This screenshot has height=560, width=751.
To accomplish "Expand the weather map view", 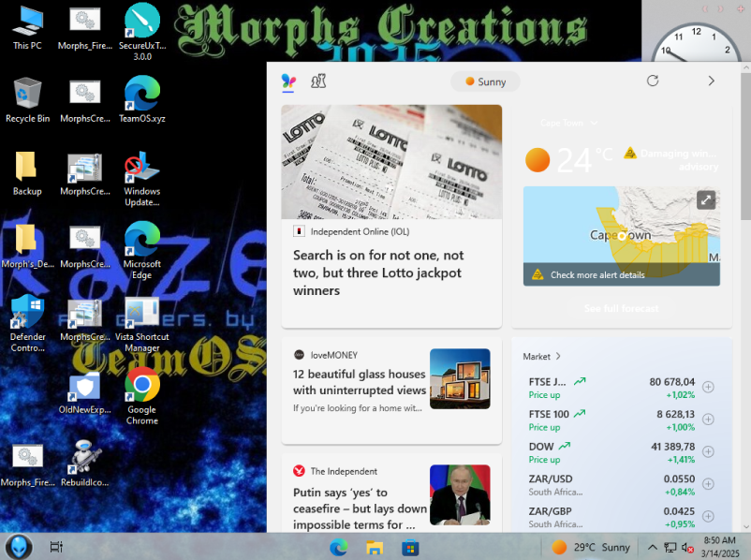I will (706, 199).
